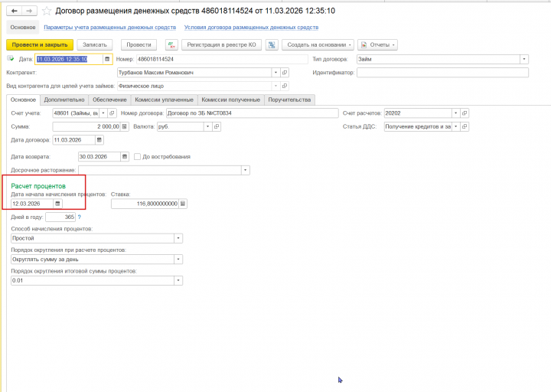
Task: Go forward with the right arrow button
Action: click(30, 11)
